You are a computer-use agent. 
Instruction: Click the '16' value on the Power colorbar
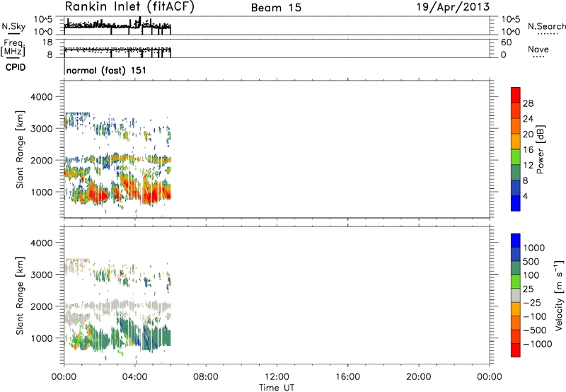point(528,150)
